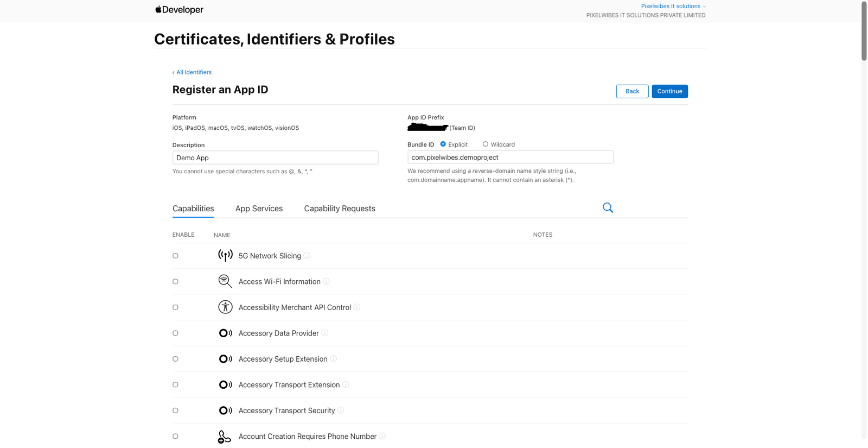Enable Account Creation Requires Phone Number checkbox
Image resolution: width=868 pixels, height=448 pixels.
click(x=175, y=436)
